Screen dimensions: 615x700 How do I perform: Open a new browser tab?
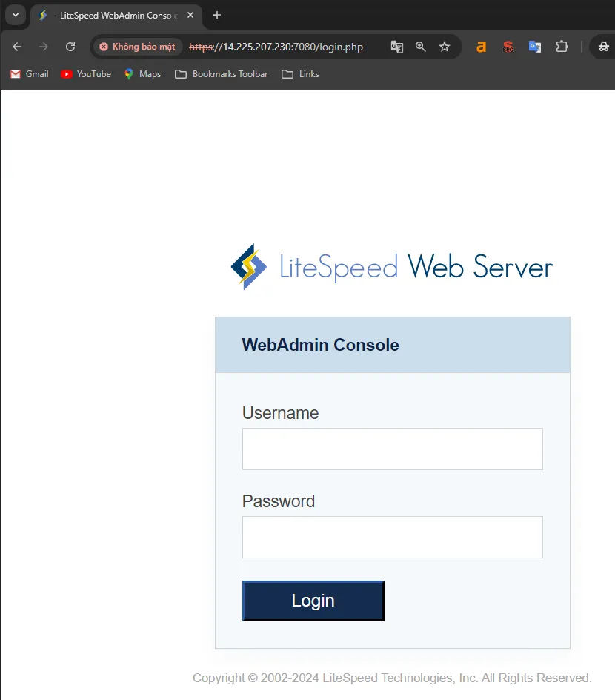coord(217,15)
